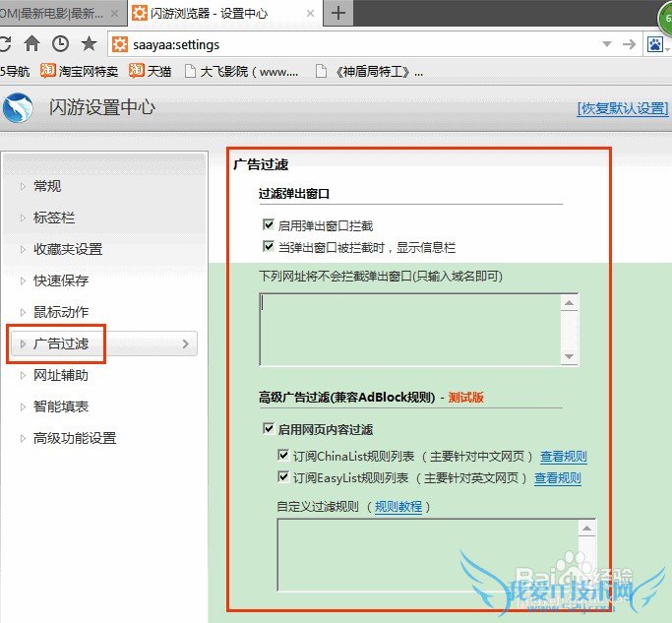Expand triangle beside 鼠标动作
The width and height of the screenshot is (672, 623).
(24, 312)
